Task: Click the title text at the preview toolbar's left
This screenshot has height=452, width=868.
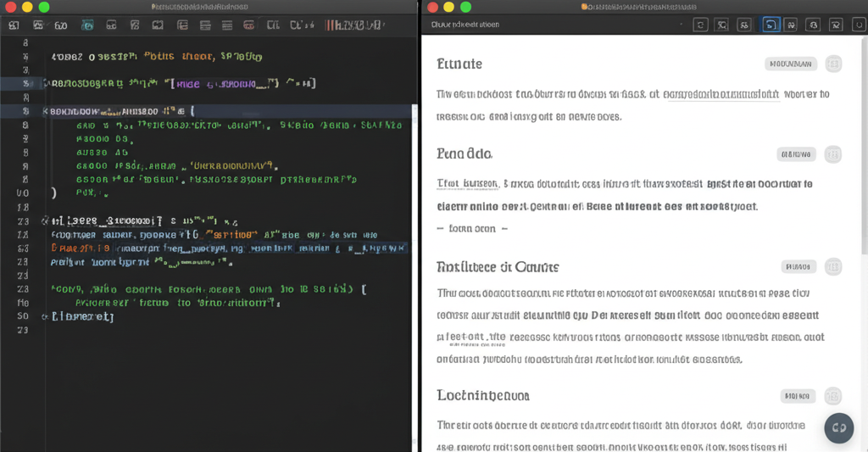Action: [465, 25]
